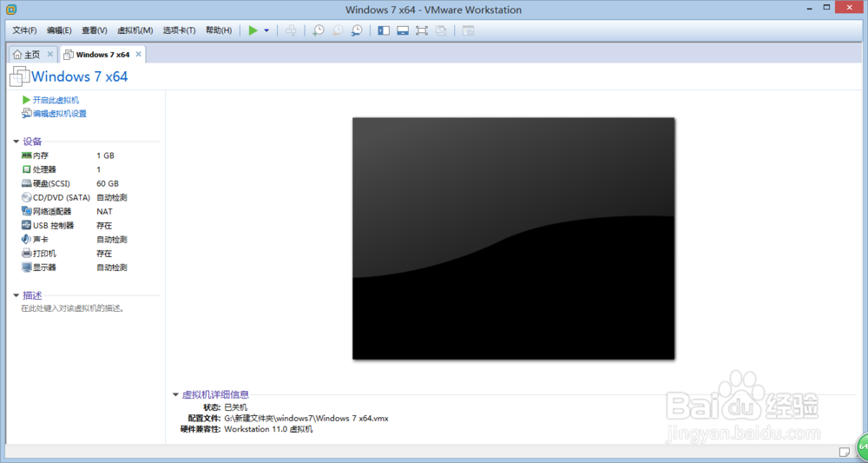
Task: Click the revert to snapshot icon
Action: pyautogui.click(x=337, y=30)
